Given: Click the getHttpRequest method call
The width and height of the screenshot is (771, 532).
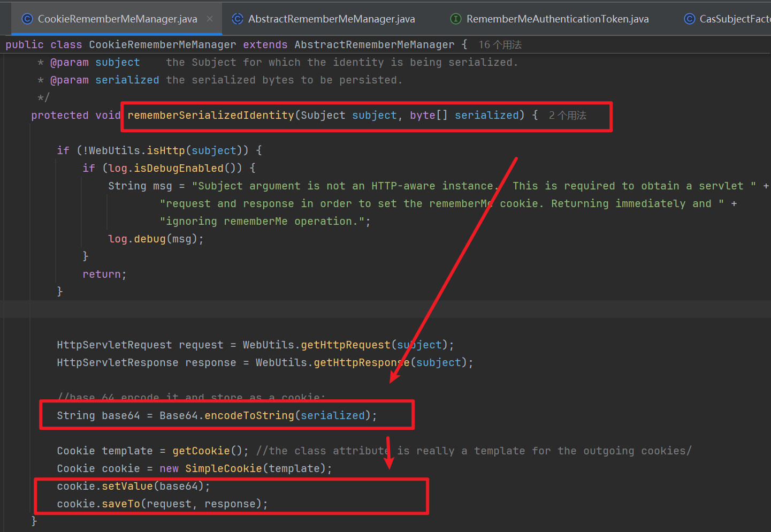Looking at the screenshot, I should (x=346, y=345).
